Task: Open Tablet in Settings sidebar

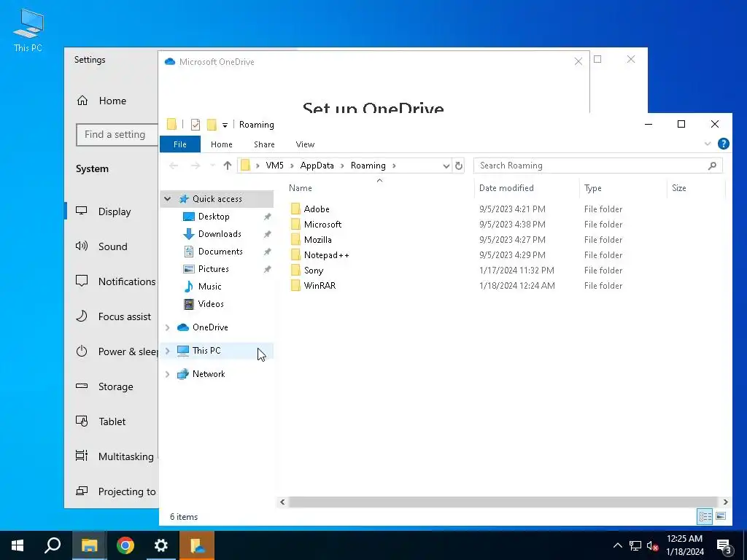Action: (112, 421)
